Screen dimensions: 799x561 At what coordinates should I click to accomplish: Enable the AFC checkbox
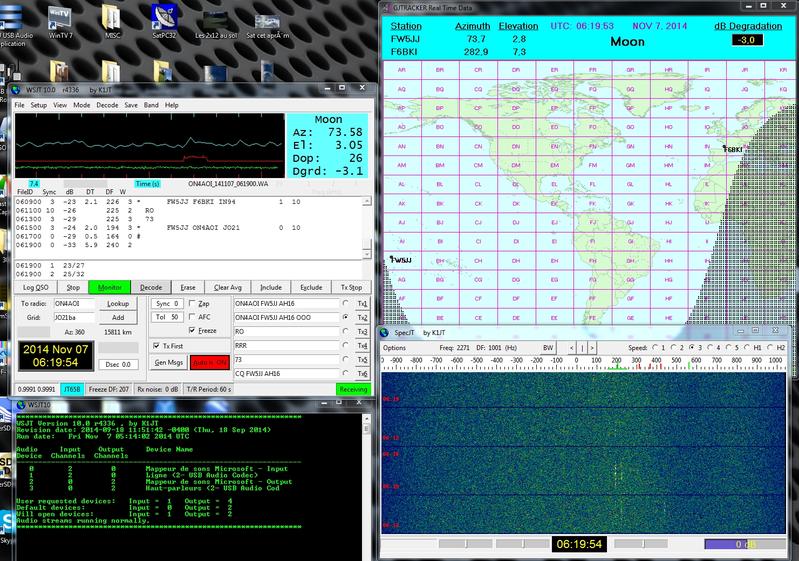[x=192, y=316]
